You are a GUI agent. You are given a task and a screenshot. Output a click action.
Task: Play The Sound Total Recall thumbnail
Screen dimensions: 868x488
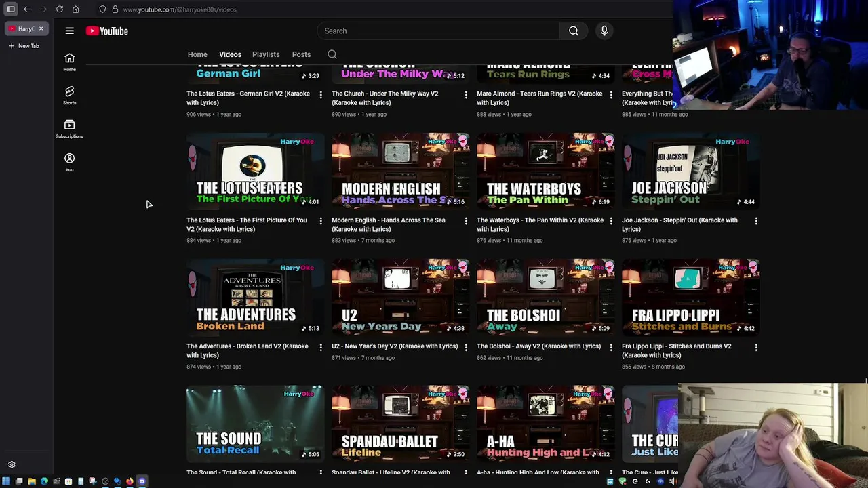(256, 424)
